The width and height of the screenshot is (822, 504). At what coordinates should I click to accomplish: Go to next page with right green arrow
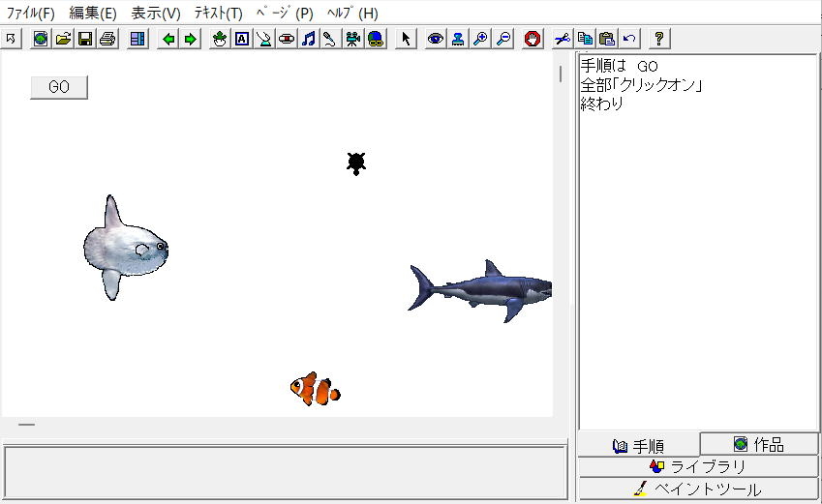point(191,39)
